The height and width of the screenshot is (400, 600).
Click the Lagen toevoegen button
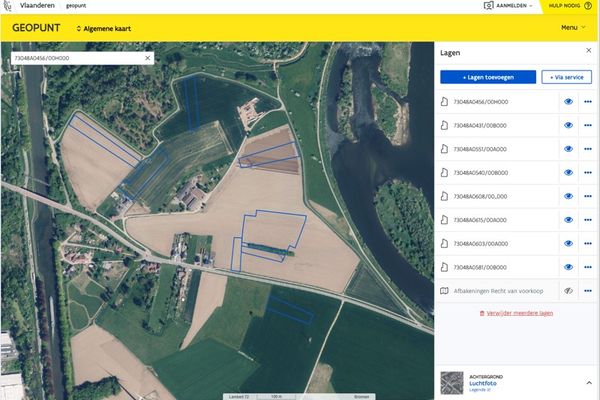click(487, 77)
